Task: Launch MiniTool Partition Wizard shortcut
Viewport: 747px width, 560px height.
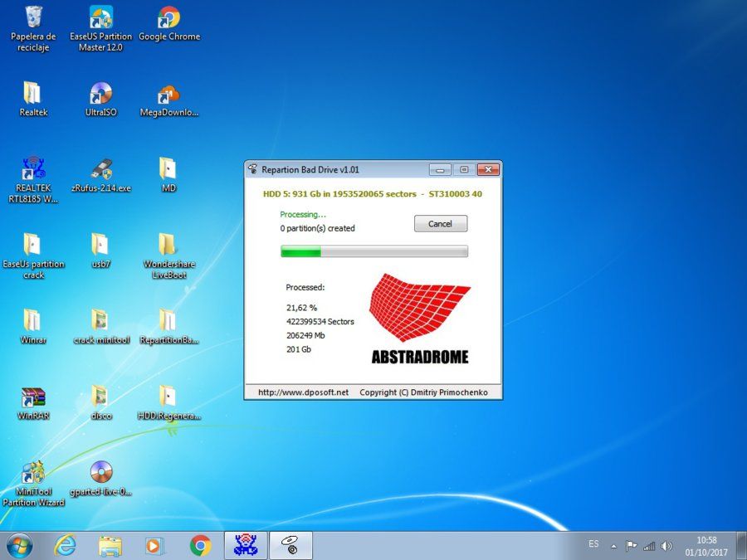Action: tap(33, 483)
